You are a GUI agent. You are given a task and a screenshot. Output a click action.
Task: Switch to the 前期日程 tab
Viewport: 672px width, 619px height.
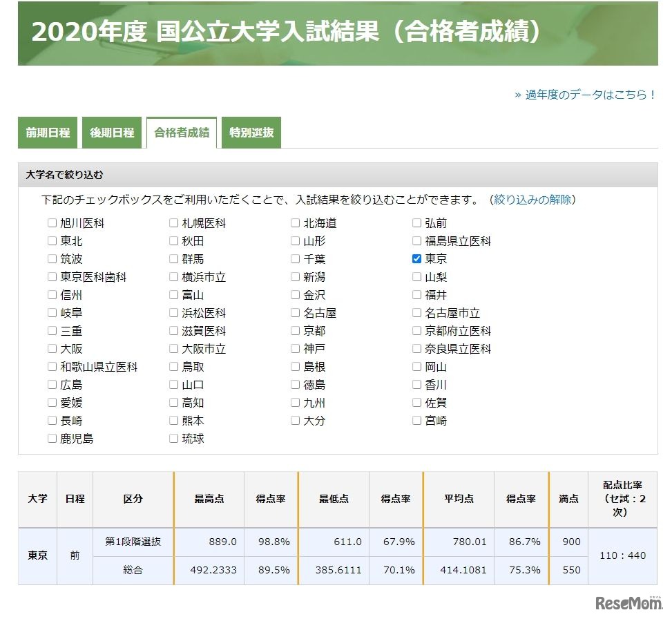pyautogui.click(x=46, y=132)
